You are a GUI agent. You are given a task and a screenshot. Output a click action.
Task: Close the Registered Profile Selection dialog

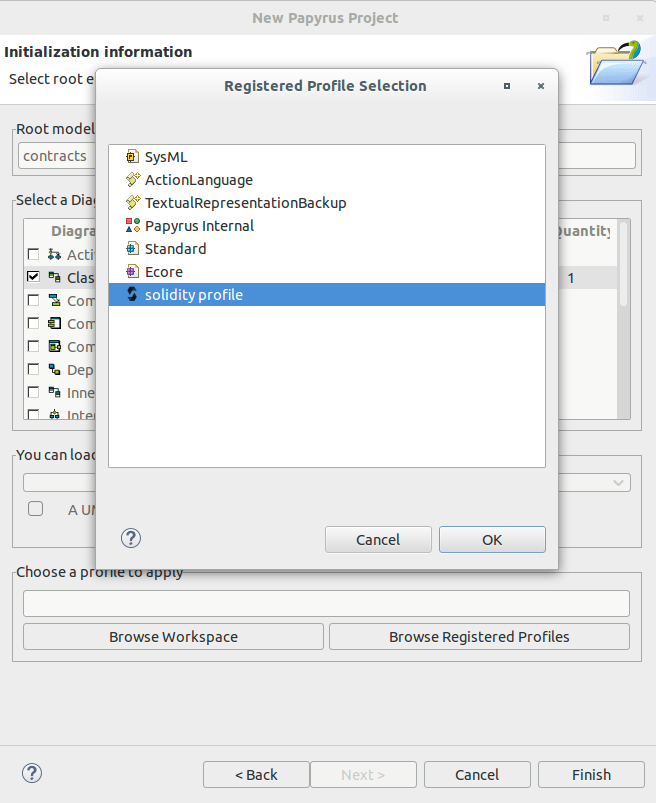540,86
